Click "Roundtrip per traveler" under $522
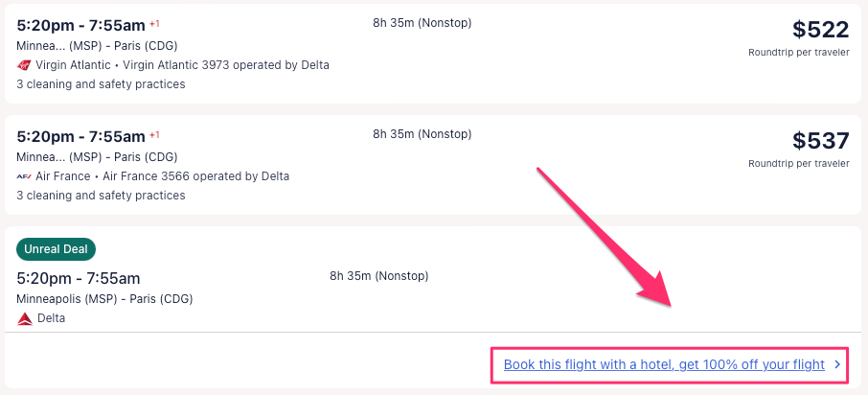 pos(798,53)
